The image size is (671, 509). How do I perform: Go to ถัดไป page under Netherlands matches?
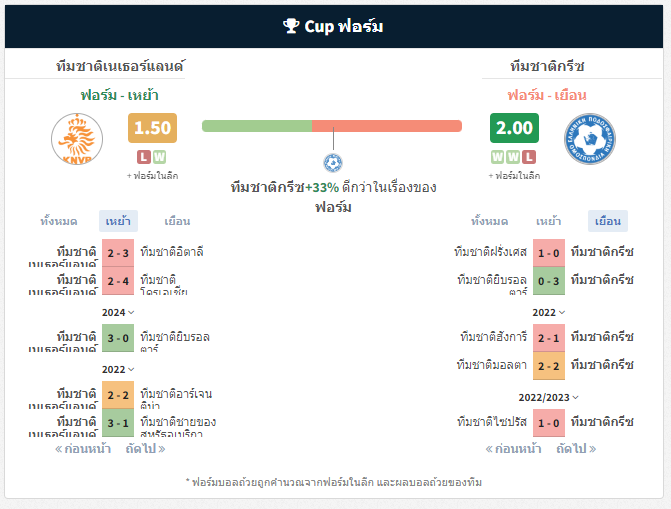click(x=145, y=449)
